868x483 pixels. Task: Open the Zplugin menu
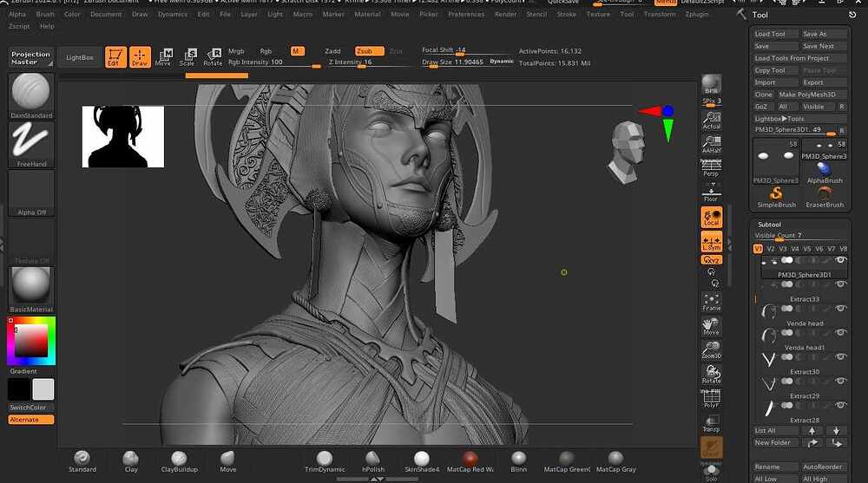coord(697,14)
